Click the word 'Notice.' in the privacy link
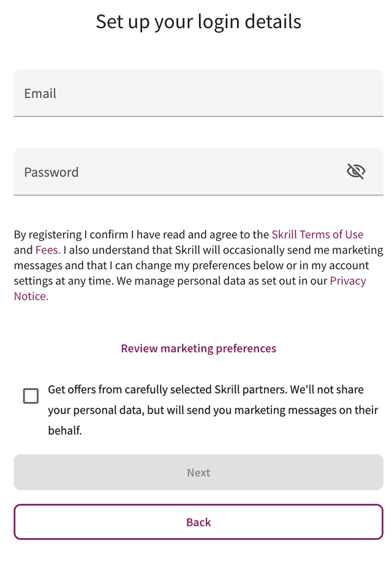Viewport: 392px width, 562px height. 31,297
